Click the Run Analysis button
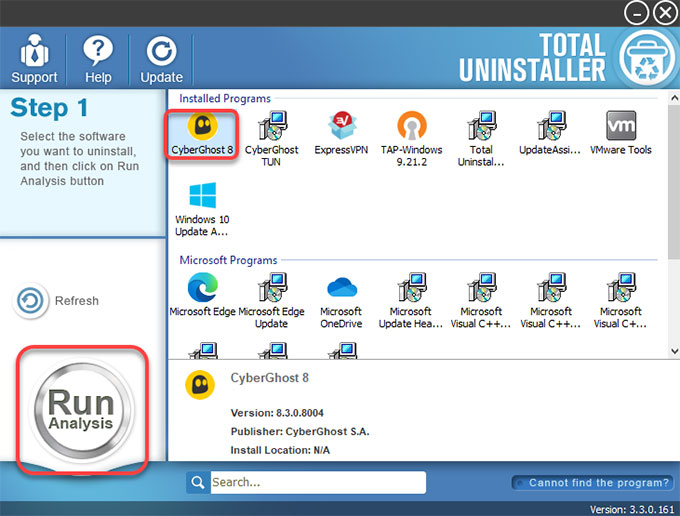The height and width of the screenshot is (516, 680). (x=82, y=410)
